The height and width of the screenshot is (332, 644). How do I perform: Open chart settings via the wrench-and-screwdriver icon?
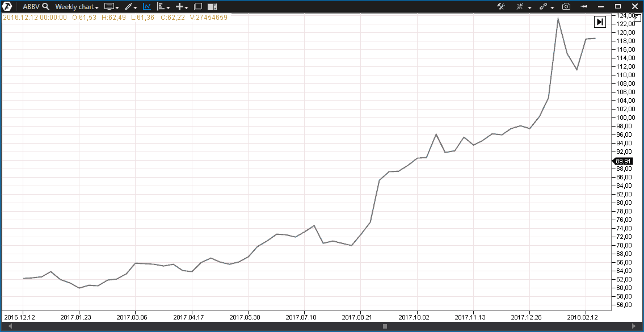tap(501, 6)
